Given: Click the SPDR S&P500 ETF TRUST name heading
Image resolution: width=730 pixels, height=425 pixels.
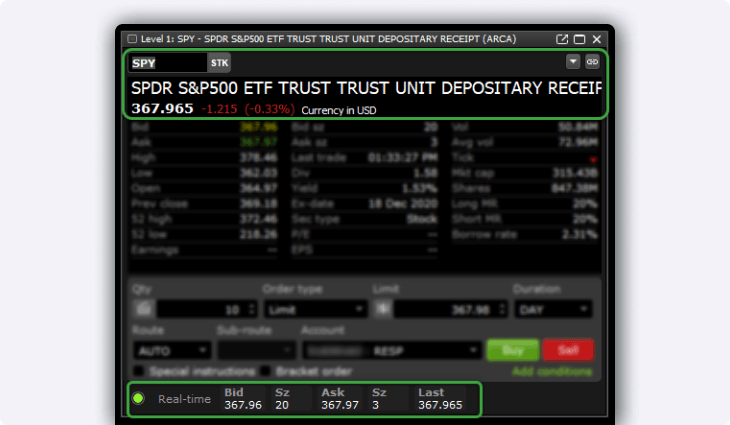Looking at the screenshot, I should point(366,88).
